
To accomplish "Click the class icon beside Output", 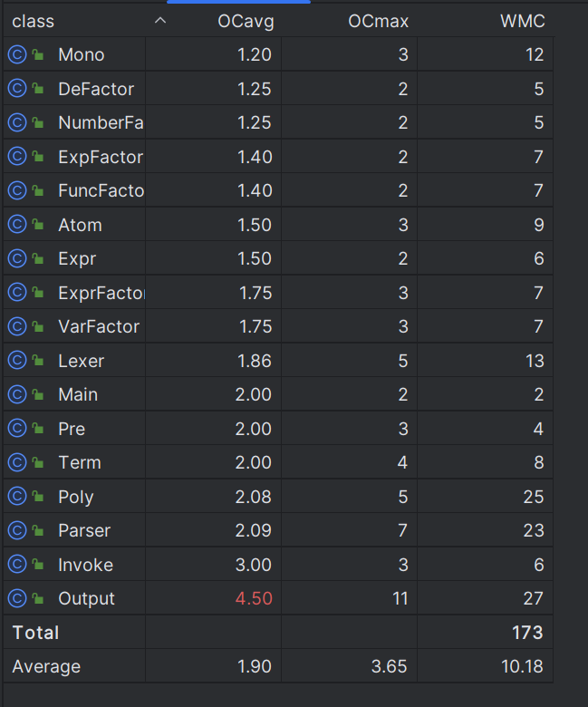I will click(17, 598).
